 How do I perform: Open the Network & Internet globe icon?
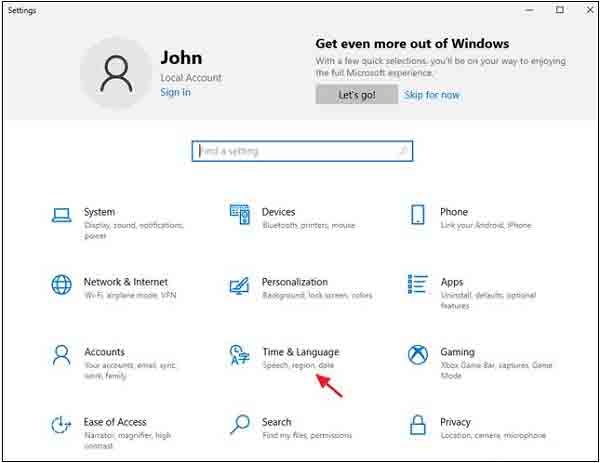point(61,285)
